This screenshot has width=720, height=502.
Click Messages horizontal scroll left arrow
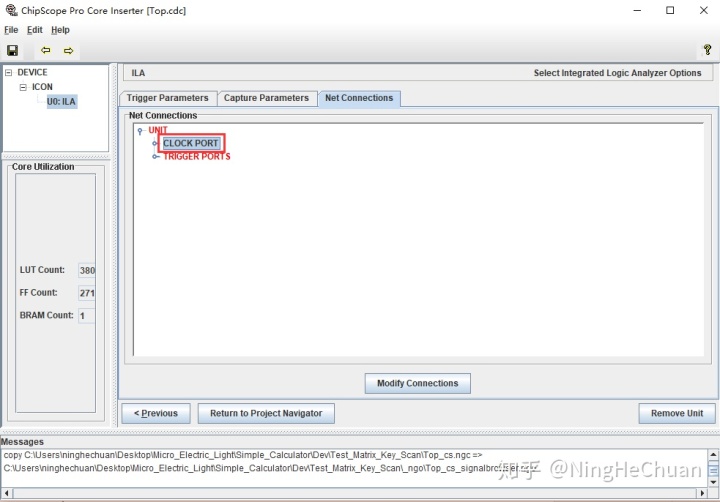pos(6,493)
